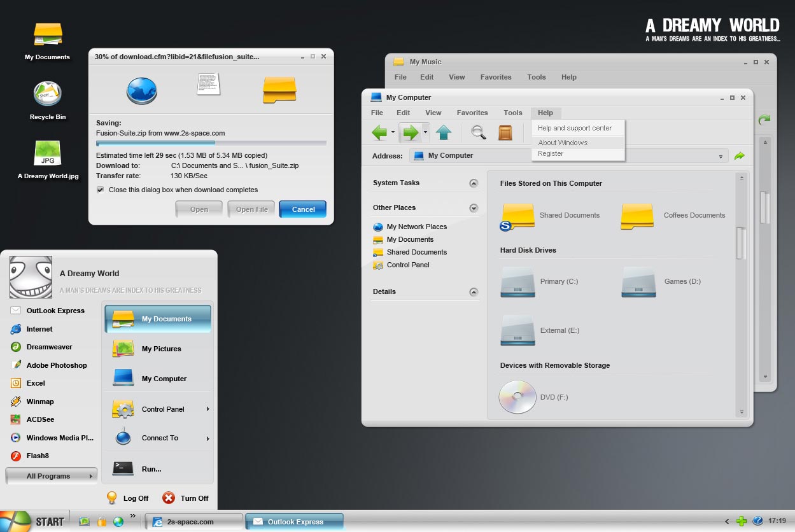Choose Register from the Help menu

(578, 153)
